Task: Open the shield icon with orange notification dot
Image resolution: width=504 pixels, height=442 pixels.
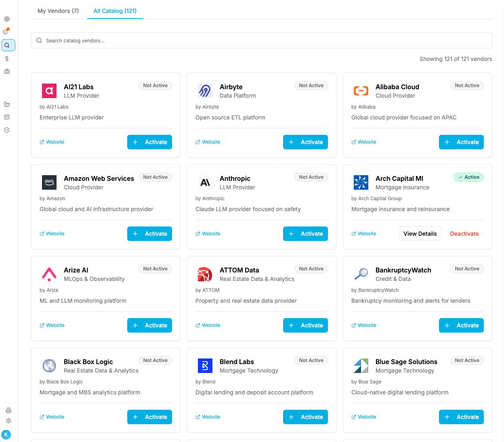Action: coord(6,31)
